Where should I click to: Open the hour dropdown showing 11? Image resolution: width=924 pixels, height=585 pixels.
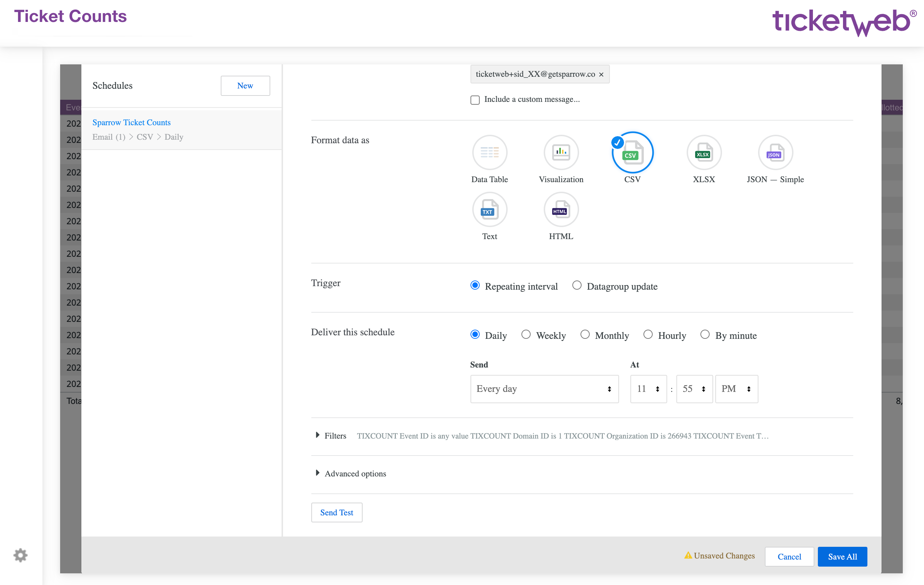click(x=648, y=389)
